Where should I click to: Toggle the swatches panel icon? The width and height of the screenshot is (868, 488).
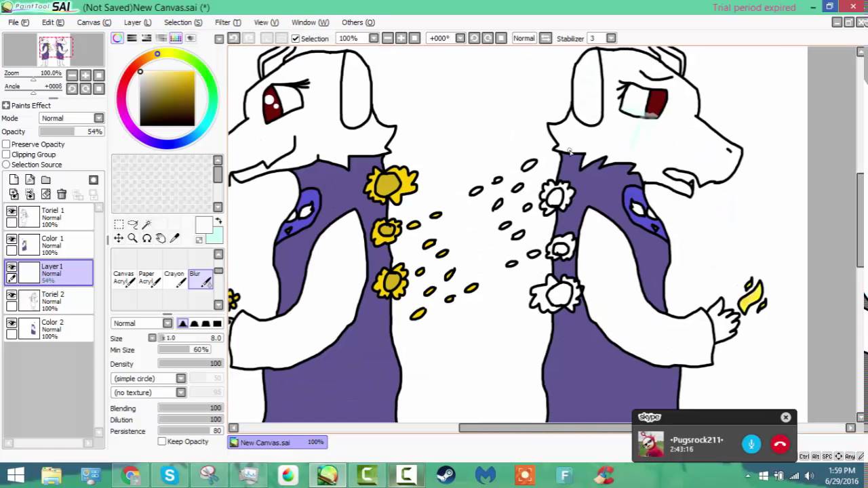tap(176, 38)
